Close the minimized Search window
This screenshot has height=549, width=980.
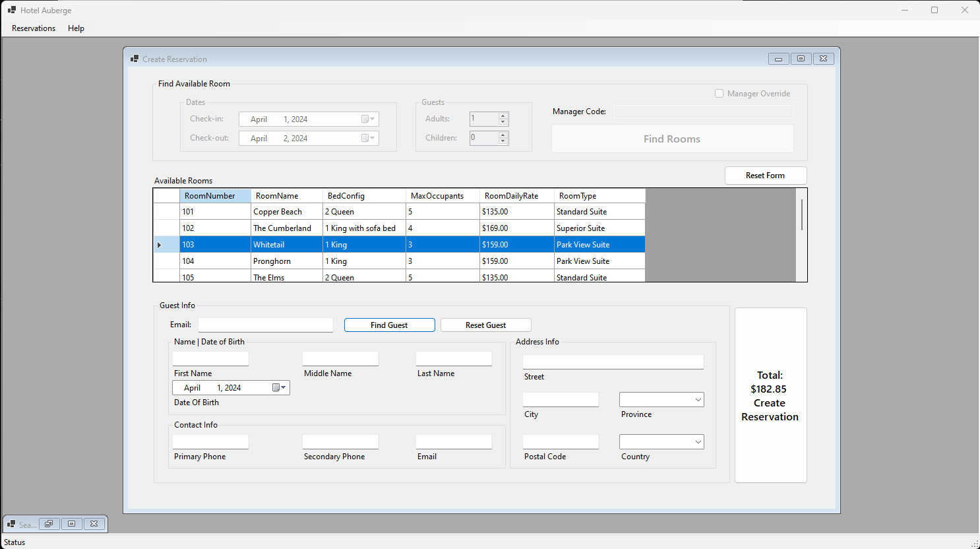[94, 524]
